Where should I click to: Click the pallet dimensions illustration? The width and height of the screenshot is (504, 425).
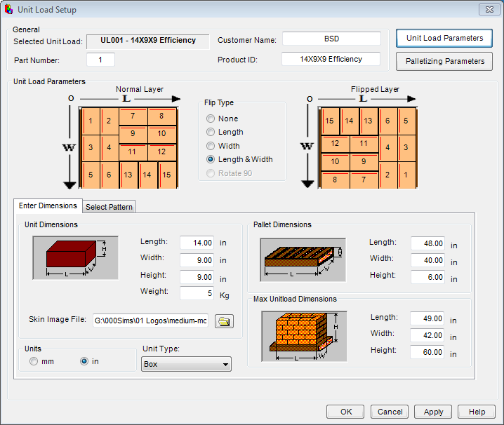[303, 260]
